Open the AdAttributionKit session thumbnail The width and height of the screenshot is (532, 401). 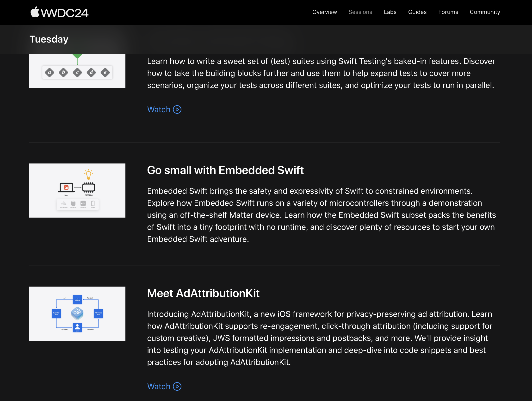[x=77, y=313]
